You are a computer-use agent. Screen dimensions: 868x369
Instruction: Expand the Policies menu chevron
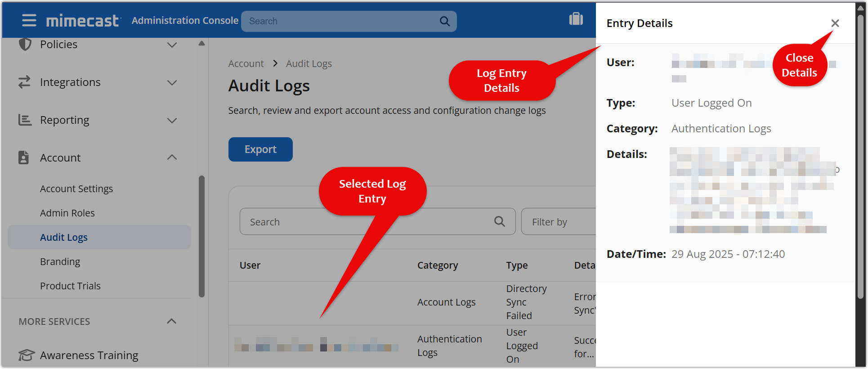click(x=172, y=45)
